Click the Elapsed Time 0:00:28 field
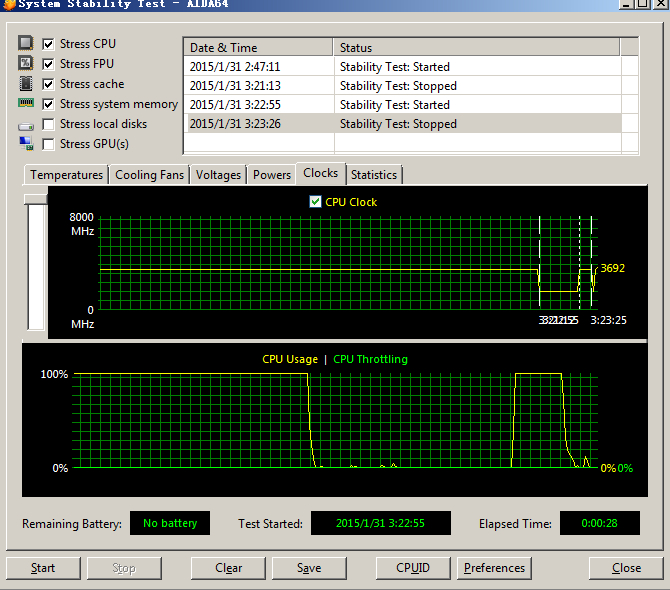The image size is (670, 590). click(599, 523)
